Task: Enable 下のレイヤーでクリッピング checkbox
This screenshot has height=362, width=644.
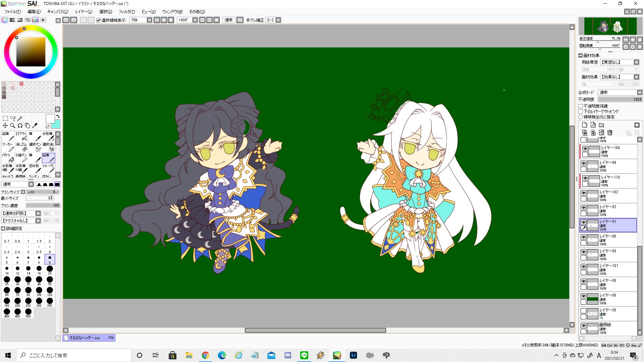Action: tap(581, 112)
